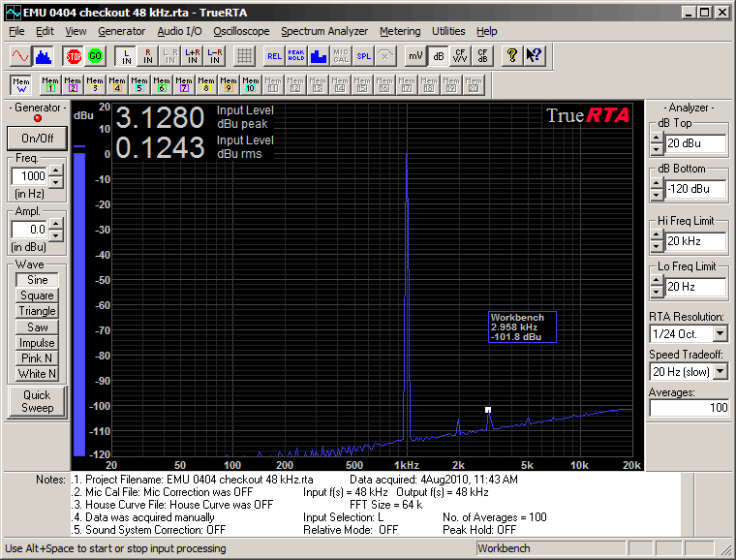The height and width of the screenshot is (560, 736).
Task: Click the green GO icon
Action: [95, 56]
